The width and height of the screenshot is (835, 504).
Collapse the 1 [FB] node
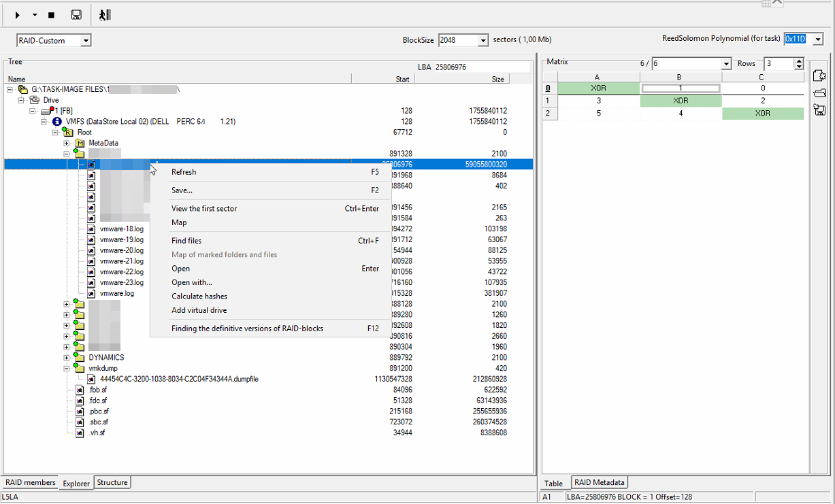tap(32, 111)
